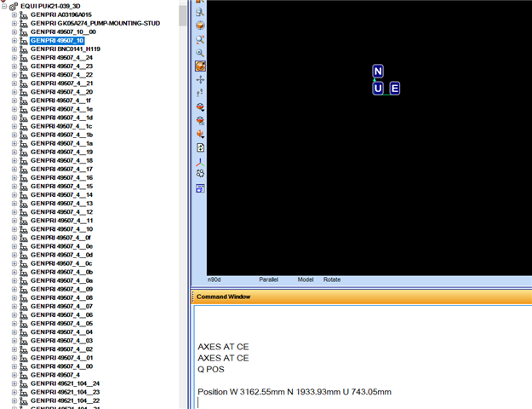Collapse the EQUI PUK21-039_3D node
Viewport: 532px width, 409px height.
(x=4, y=6)
